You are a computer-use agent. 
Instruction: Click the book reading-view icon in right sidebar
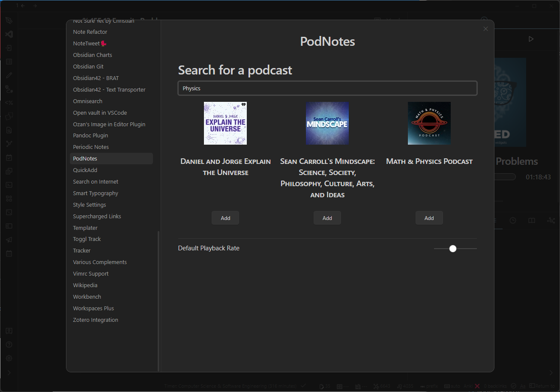click(x=531, y=220)
